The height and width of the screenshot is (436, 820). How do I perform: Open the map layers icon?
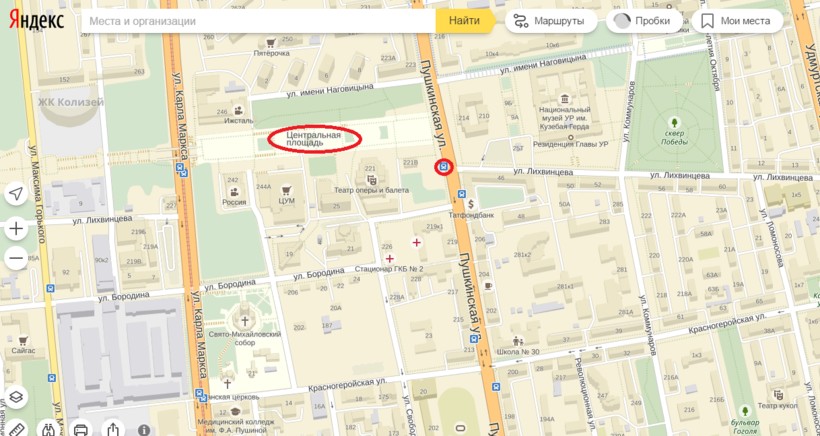(16, 398)
